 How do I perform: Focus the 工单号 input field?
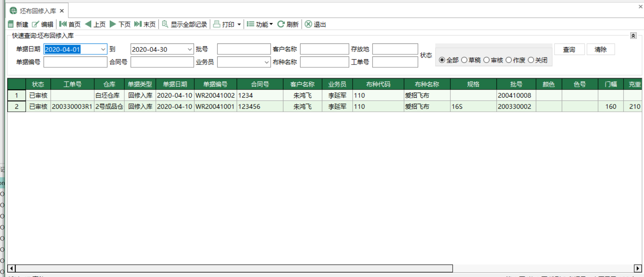point(395,62)
